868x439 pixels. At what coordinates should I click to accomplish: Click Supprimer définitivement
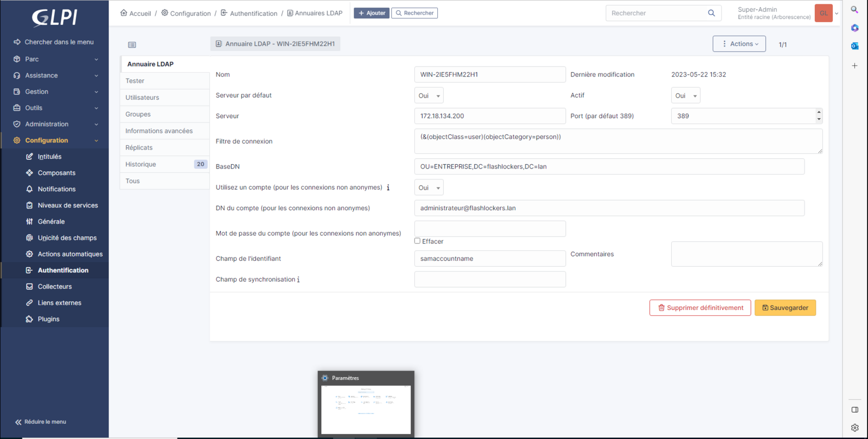(x=700, y=308)
